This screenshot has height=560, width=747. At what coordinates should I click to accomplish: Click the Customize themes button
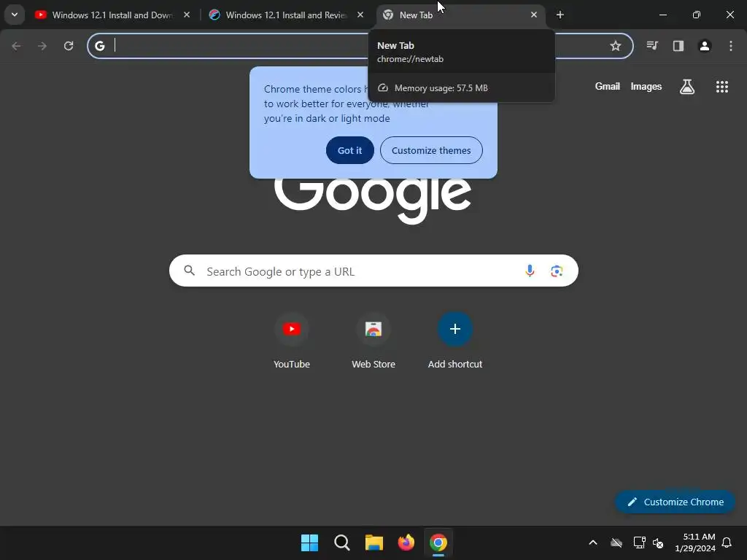pyautogui.click(x=431, y=150)
